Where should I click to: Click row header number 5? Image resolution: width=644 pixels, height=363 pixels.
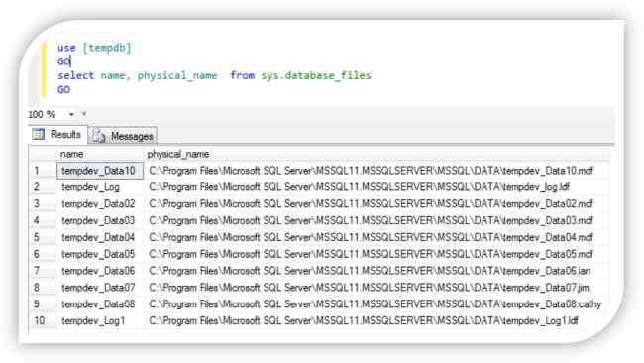click(43, 238)
